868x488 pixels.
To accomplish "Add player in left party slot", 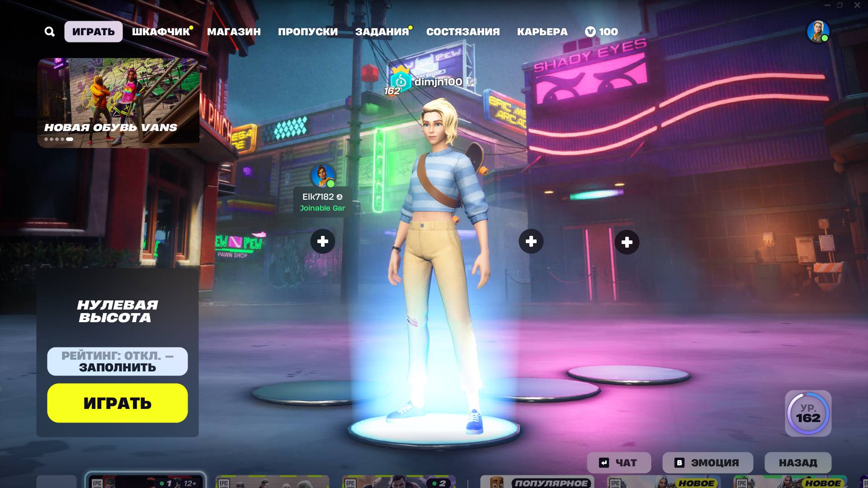I will click(x=323, y=241).
